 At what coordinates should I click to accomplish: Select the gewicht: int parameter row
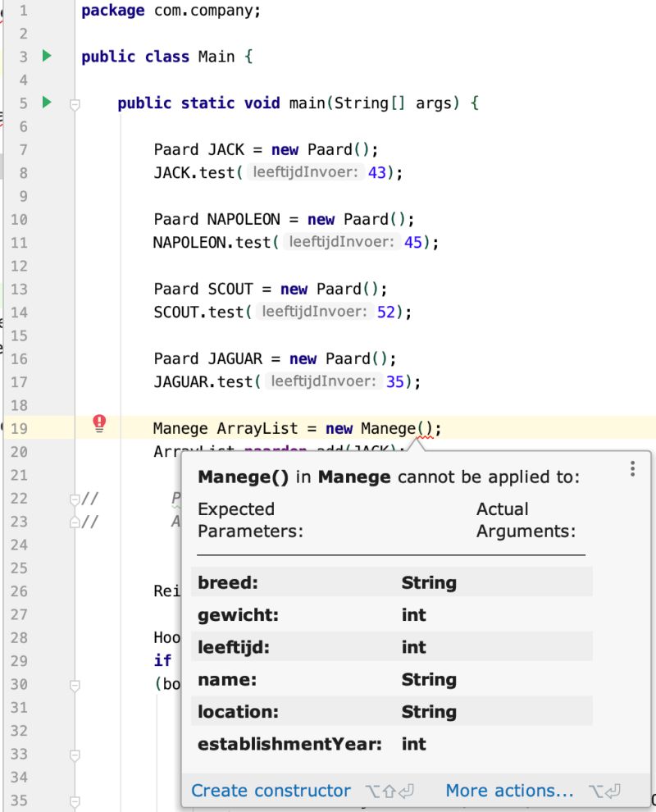point(328,614)
